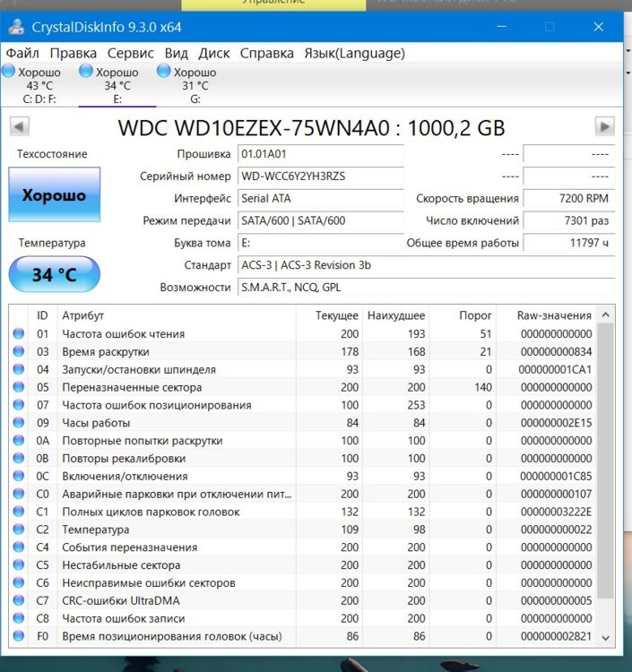Click status orb for attribute C2 temperature row
The image size is (632, 672).
point(20,530)
